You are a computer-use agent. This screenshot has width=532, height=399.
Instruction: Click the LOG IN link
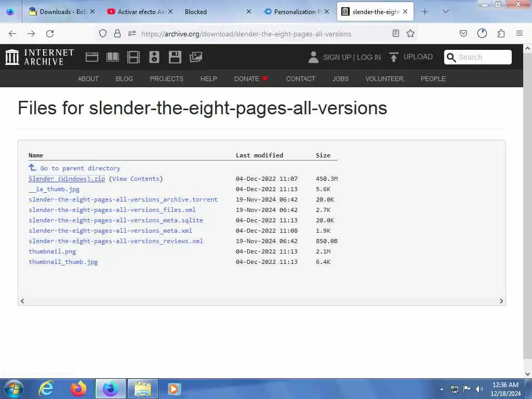368,57
